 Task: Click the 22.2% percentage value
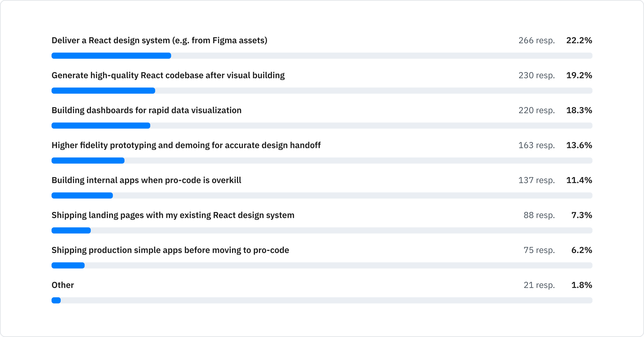pyautogui.click(x=579, y=41)
